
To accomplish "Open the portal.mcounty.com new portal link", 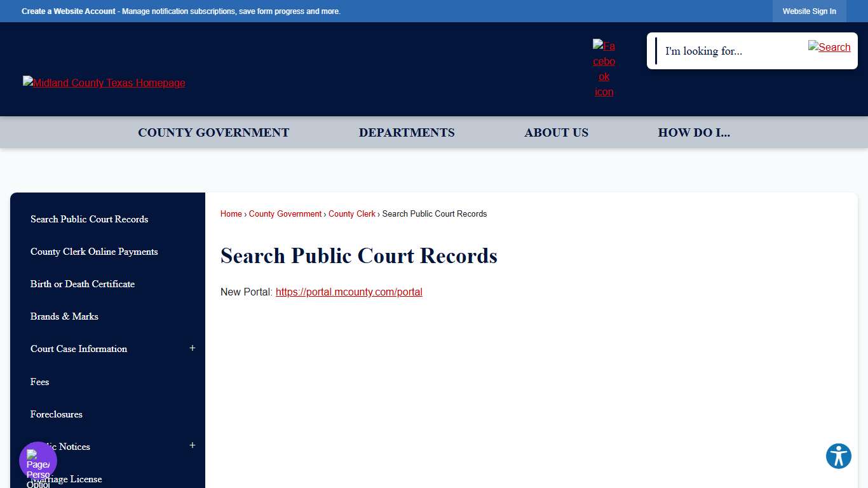I will [x=349, y=292].
